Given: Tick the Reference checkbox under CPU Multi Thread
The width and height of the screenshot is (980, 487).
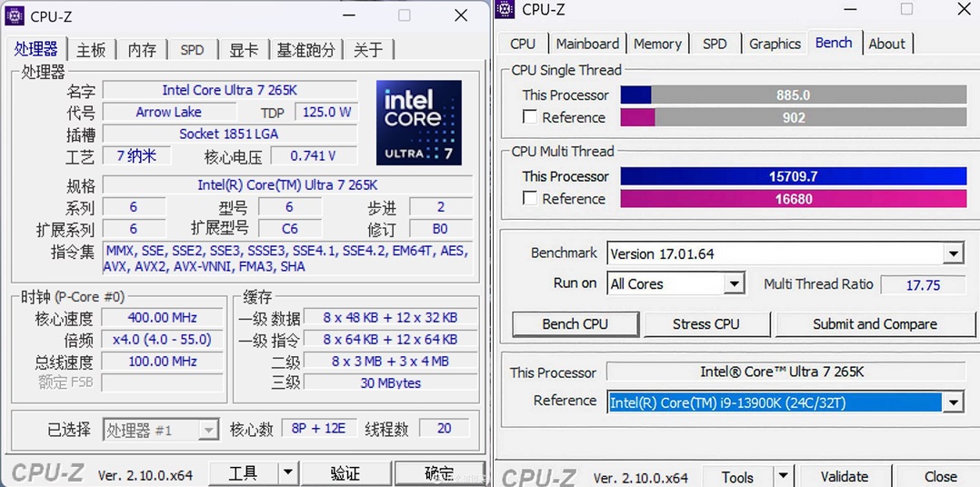Looking at the screenshot, I should [530, 198].
